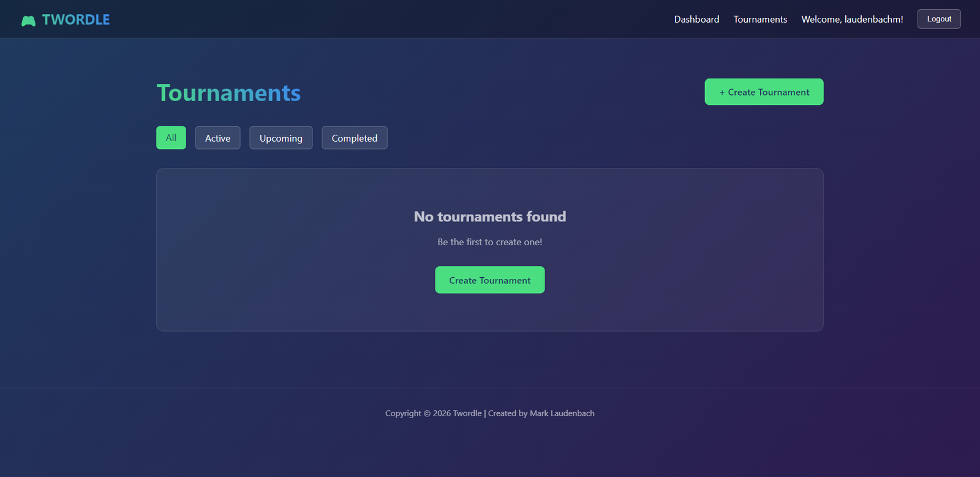
Task: Click 'Created by Mark Laudenbach' in footer
Action: (541, 413)
